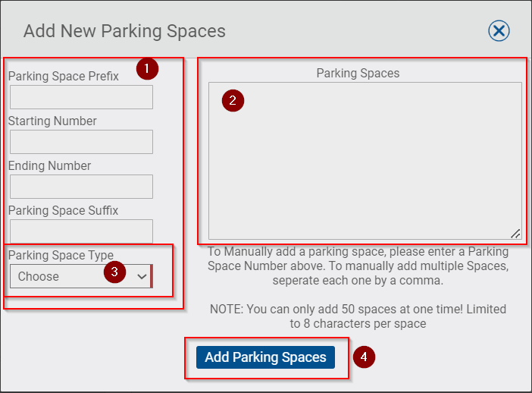Click the red circle annotation numbered 4
532x393 pixels.
[364, 357]
